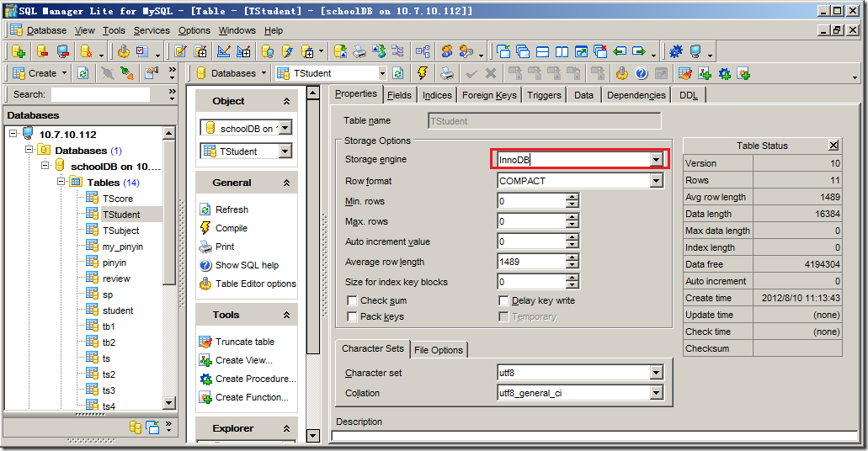The height and width of the screenshot is (451, 868).
Task: Open the Create button dropdown arrow
Action: click(64, 73)
